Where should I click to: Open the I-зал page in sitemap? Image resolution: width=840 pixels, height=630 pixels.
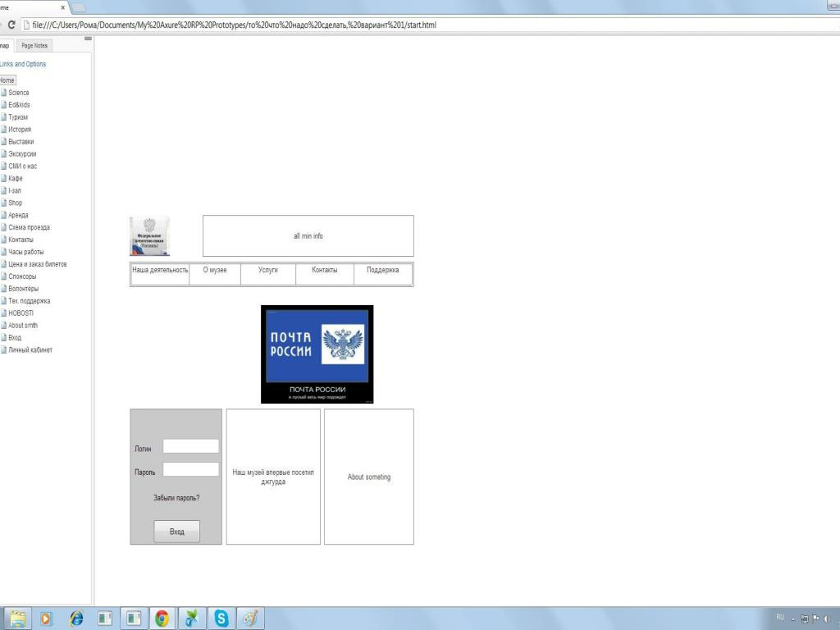(15, 190)
